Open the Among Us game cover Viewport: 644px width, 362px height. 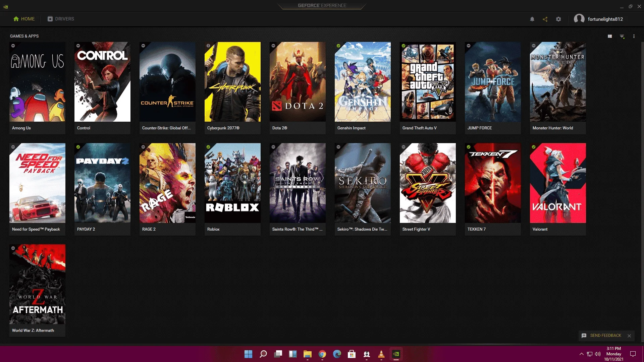[37, 82]
